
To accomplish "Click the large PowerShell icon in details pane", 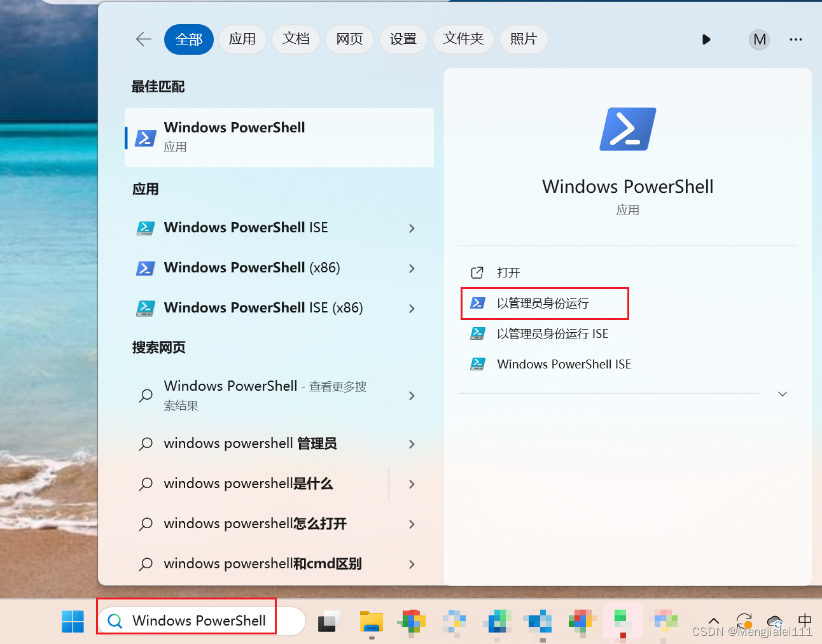I will tap(628, 129).
